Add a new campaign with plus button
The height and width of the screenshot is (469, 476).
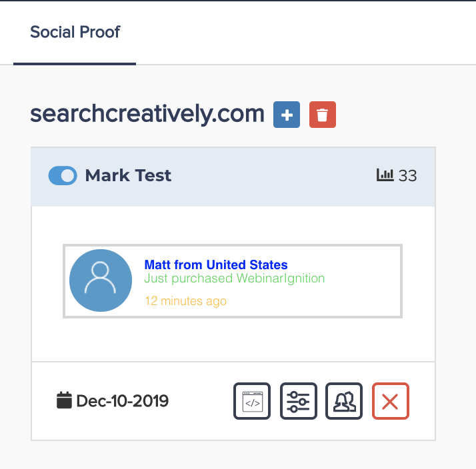(x=287, y=115)
